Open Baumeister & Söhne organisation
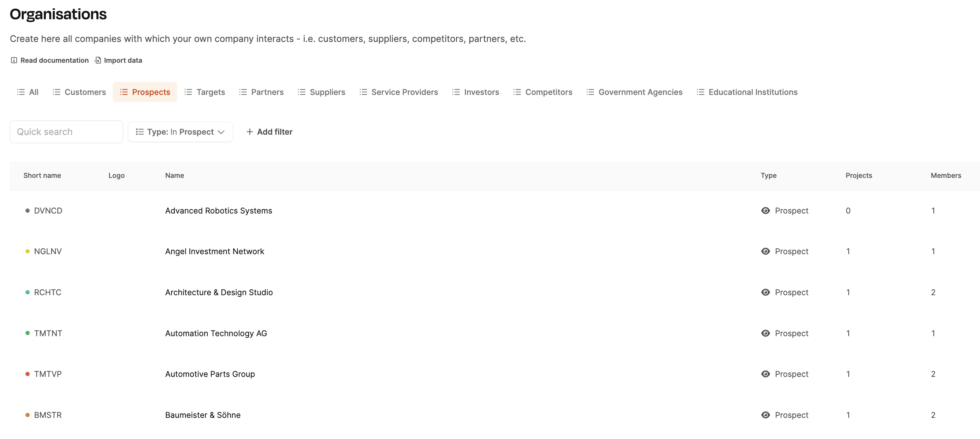This screenshot has height=439, width=980. 203,415
